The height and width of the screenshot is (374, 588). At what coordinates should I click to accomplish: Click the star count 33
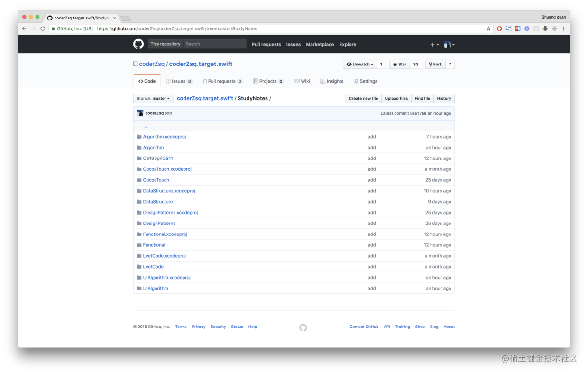coord(416,64)
